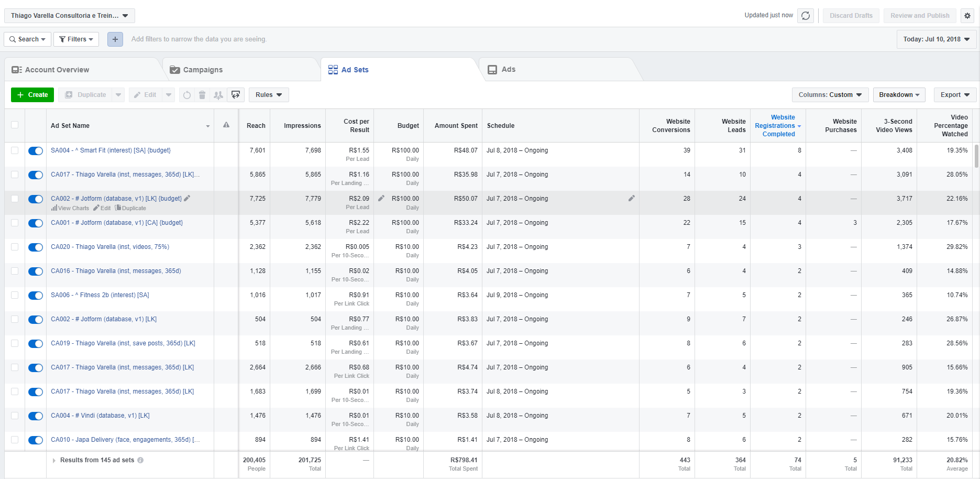The height and width of the screenshot is (479, 980).
Task: Open the SA006 Fitness 2b ad set link
Action: click(x=100, y=295)
